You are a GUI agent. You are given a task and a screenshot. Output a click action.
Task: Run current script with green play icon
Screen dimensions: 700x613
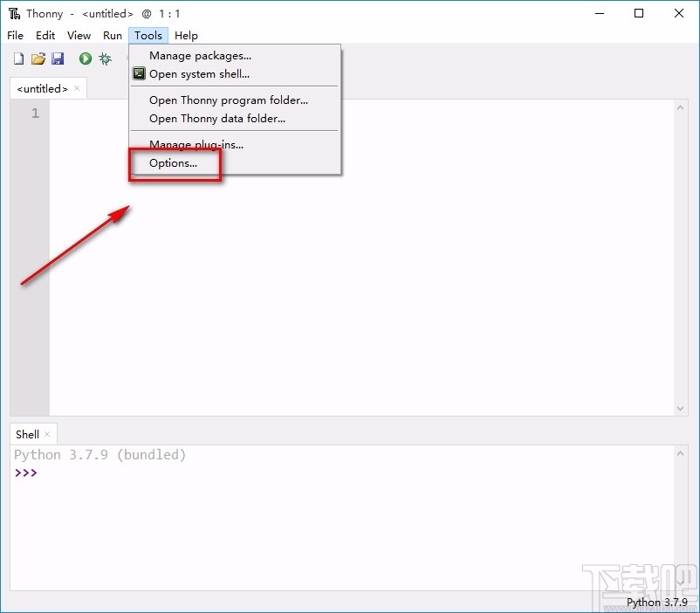click(86, 59)
